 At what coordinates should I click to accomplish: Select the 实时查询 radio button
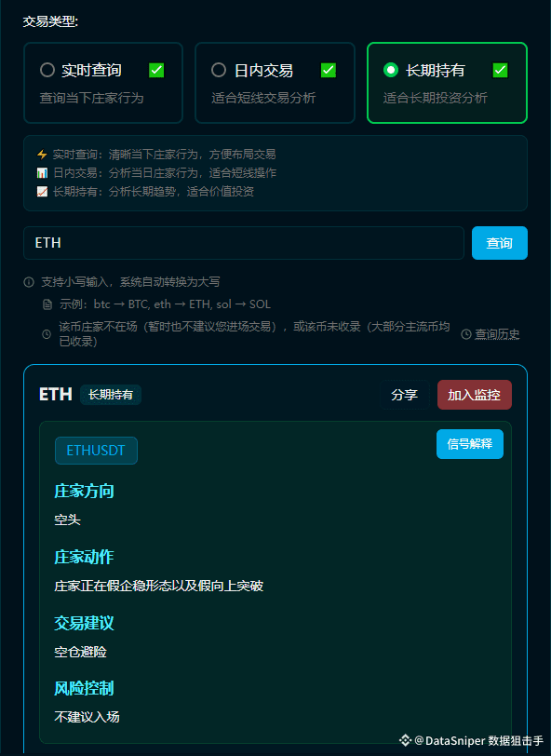pyautogui.click(x=47, y=70)
